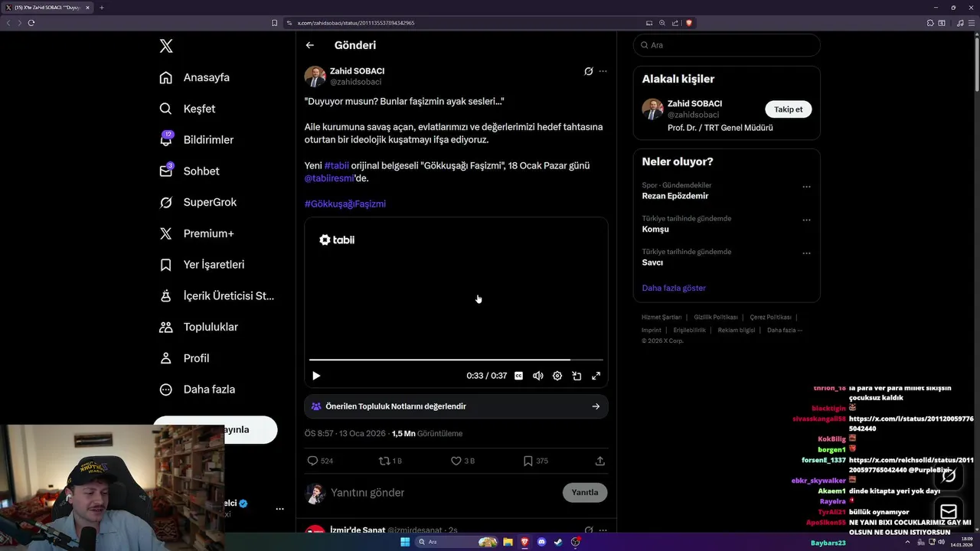The width and height of the screenshot is (980, 551).
Task: Open Çerez Politikası link
Action: (x=770, y=317)
